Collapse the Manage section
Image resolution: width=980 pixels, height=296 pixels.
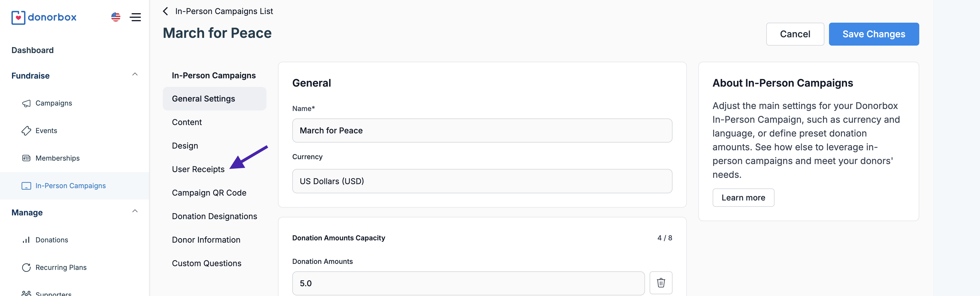pyautogui.click(x=135, y=211)
